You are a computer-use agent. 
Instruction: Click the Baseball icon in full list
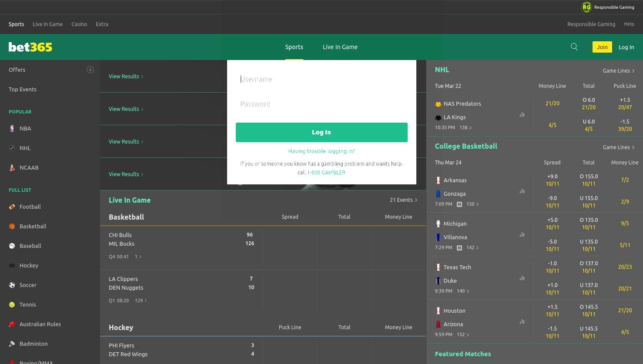12,246
